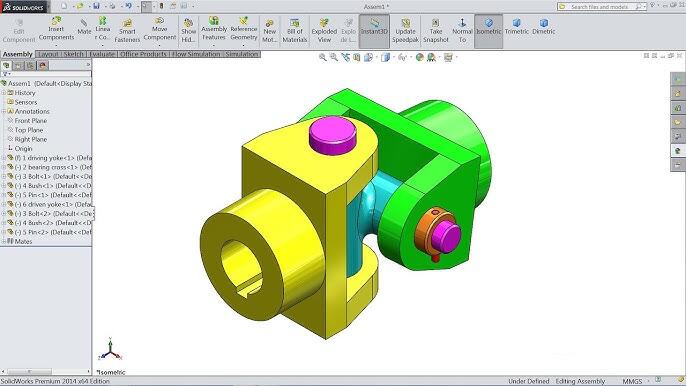Click the feature tree horizontal scrollbar

tap(46, 372)
